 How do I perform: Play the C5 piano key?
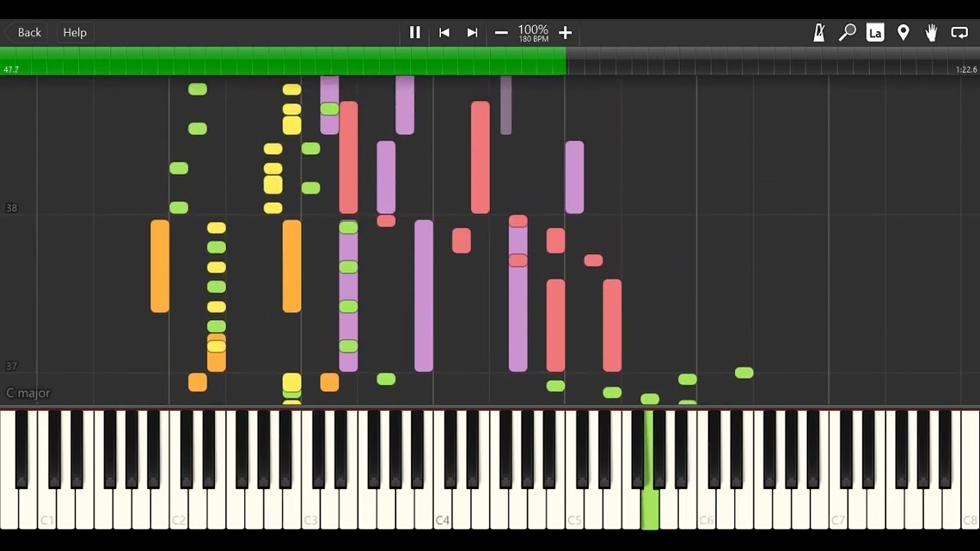tap(574, 509)
